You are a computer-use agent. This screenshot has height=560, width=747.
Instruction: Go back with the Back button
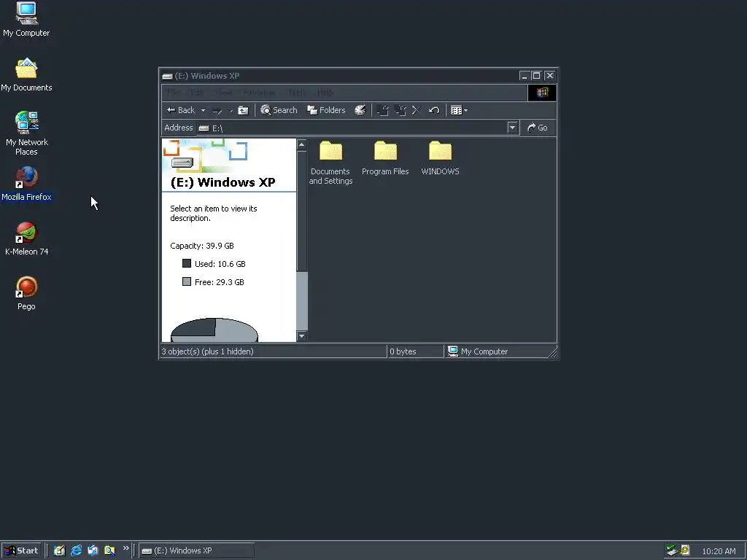click(x=181, y=110)
